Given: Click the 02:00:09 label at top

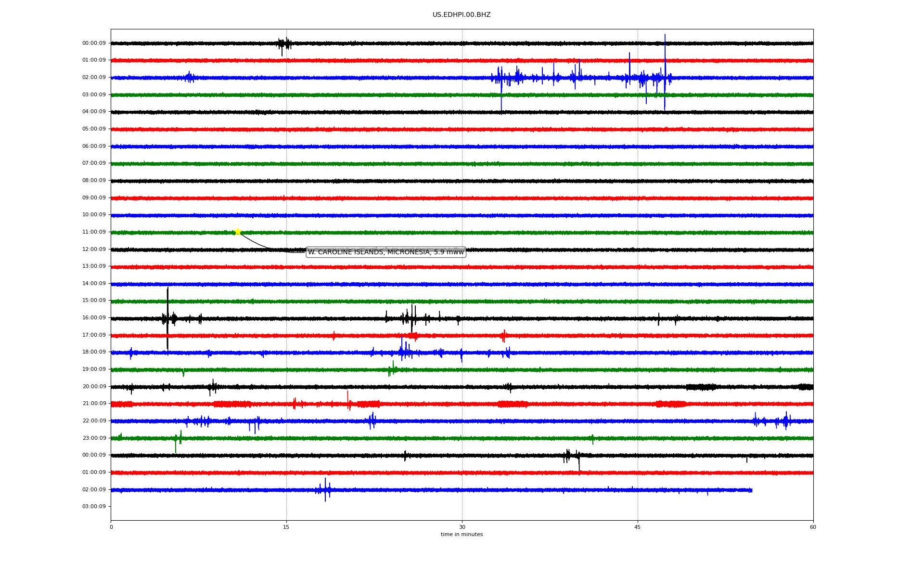Looking at the screenshot, I should click(94, 78).
